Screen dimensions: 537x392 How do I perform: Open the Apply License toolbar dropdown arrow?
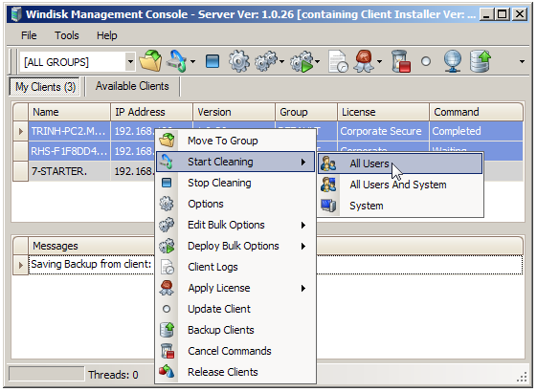coord(380,62)
